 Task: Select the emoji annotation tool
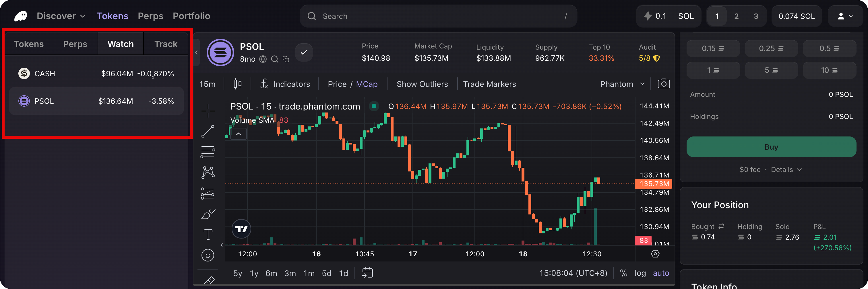coord(208,255)
